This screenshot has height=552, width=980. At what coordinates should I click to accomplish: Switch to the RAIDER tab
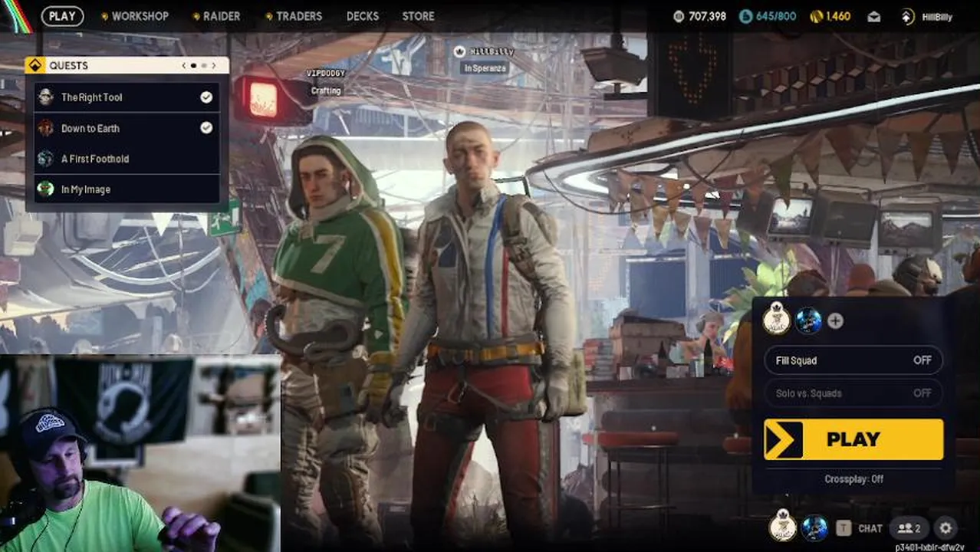[216, 16]
